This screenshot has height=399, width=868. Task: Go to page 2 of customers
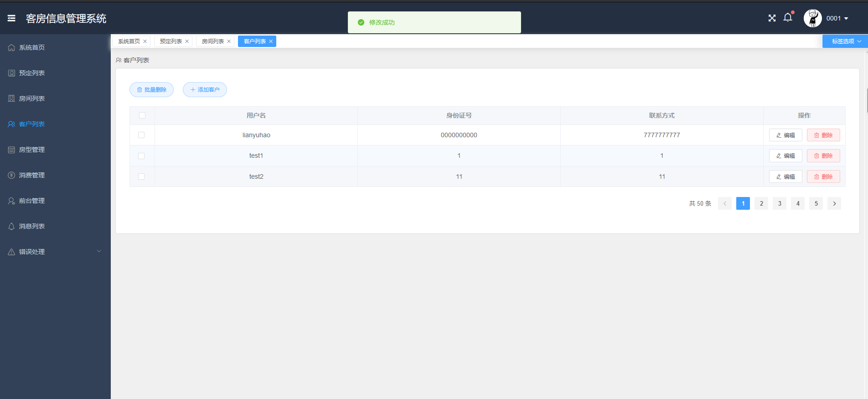761,203
